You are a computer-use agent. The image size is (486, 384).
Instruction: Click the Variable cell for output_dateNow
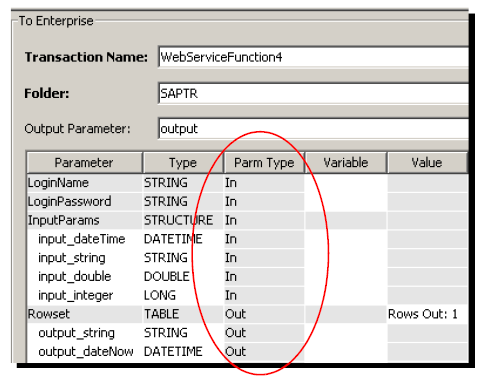click(346, 351)
